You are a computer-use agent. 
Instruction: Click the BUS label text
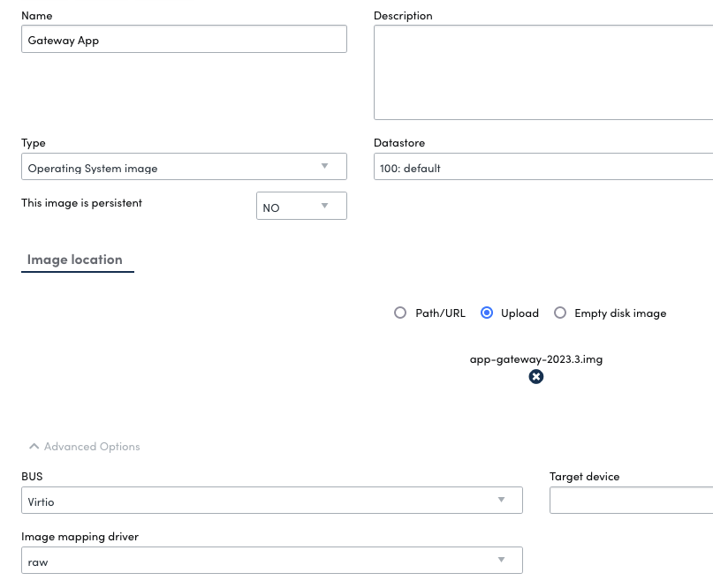tap(32, 477)
